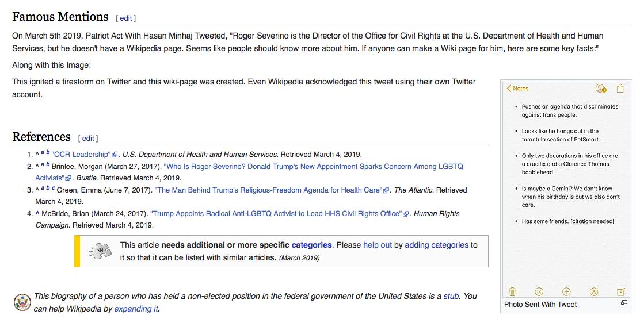
Task: Enlarge the Photo Sent With Tweet thumbnail
Action: (566, 190)
